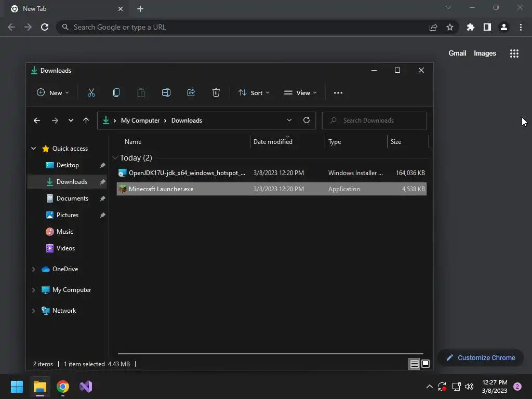This screenshot has height=399, width=532.
Task: Collapse the Quick access tree node
Action: click(34, 148)
